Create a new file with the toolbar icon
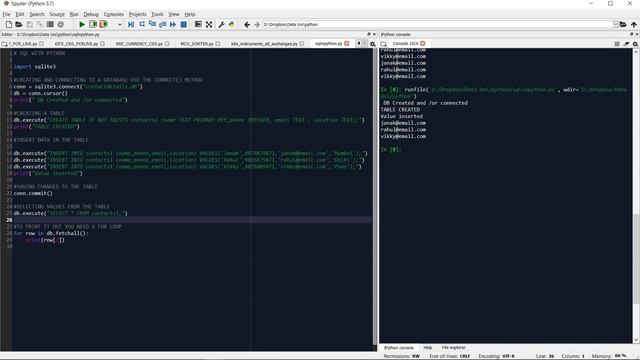The height and width of the screenshot is (360, 640). tap(9, 24)
